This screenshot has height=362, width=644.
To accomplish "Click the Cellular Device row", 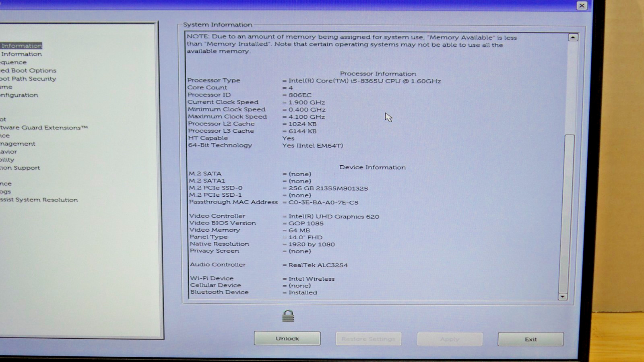I will click(250, 285).
